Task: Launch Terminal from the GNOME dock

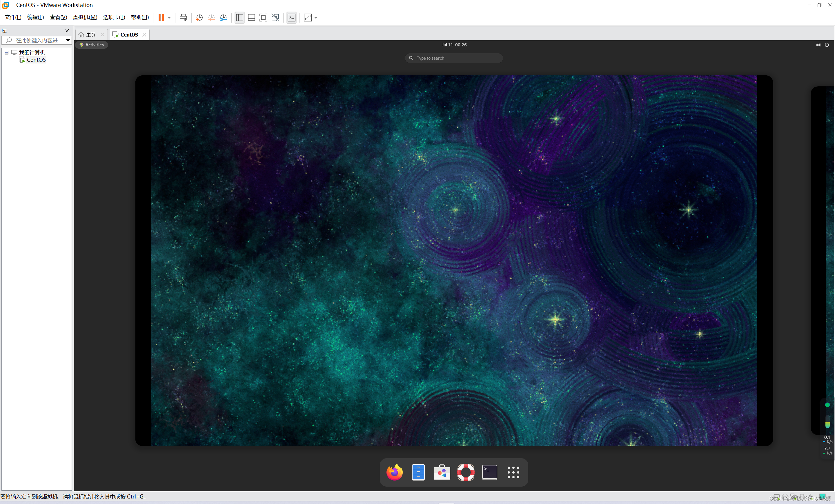Action: 489,472
